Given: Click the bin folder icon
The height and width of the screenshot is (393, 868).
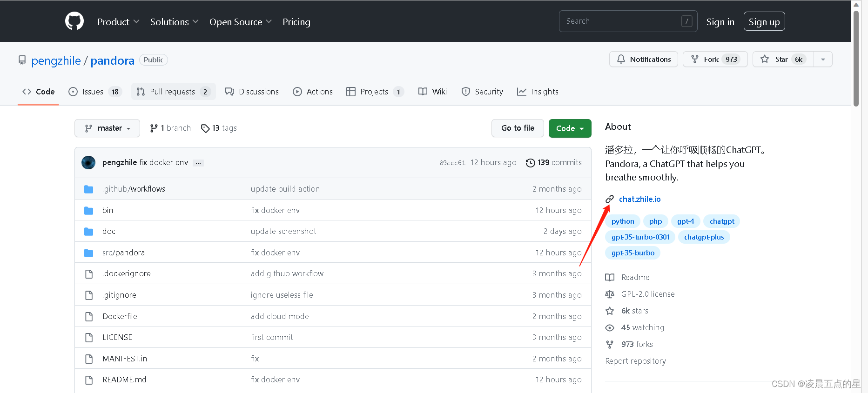Looking at the screenshot, I should 89,210.
